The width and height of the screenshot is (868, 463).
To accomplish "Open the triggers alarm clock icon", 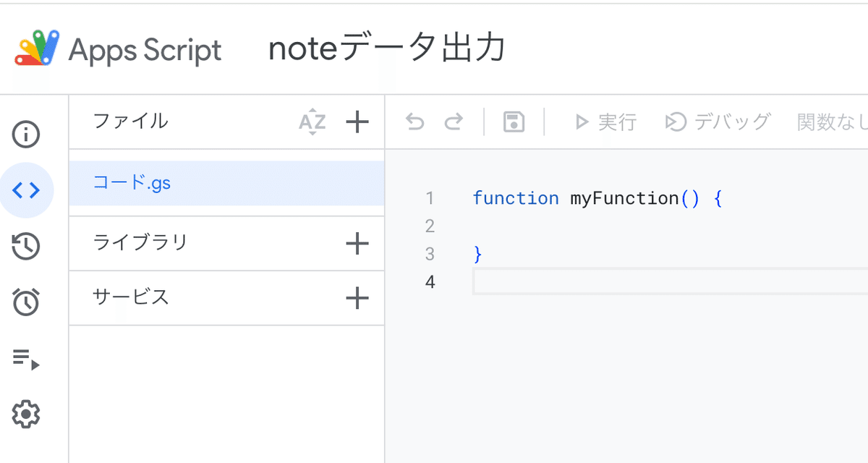I will (x=26, y=301).
